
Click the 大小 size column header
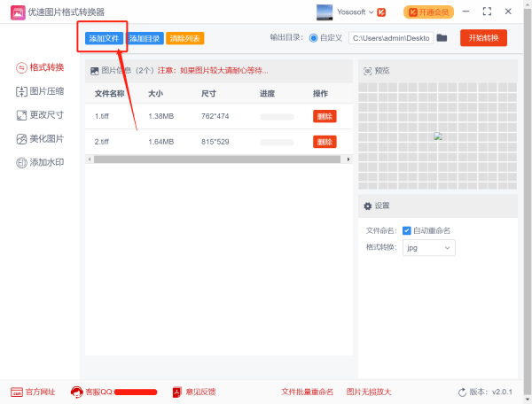[155, 94]
